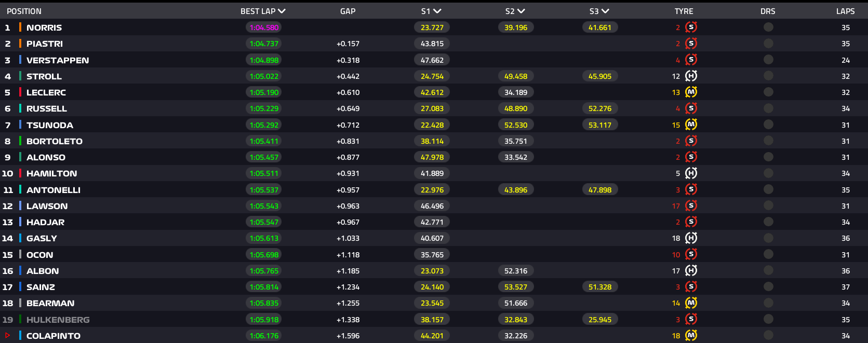Expand the S3 sector column dropdown
Viewport: 868px width, 343px height.
click(x=605, y=11)
